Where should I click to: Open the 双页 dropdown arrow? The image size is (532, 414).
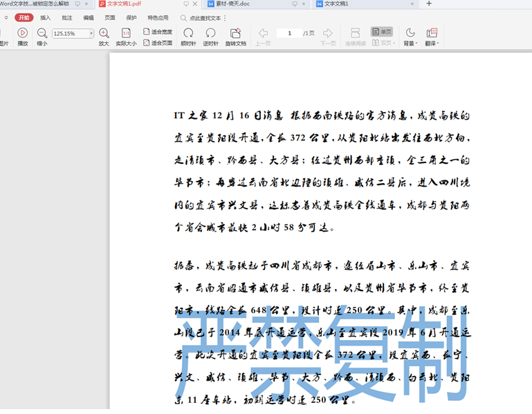394,43
